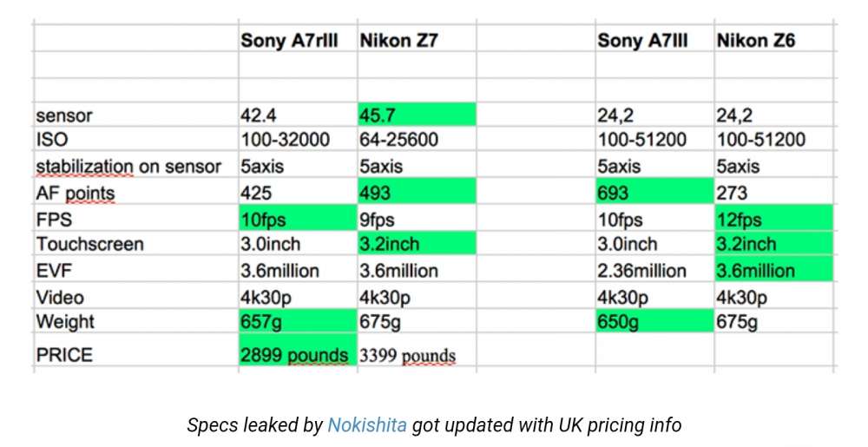This screenshot has width=868, height=447.
Task: Select the ISO row label
Action: [52, 141]
